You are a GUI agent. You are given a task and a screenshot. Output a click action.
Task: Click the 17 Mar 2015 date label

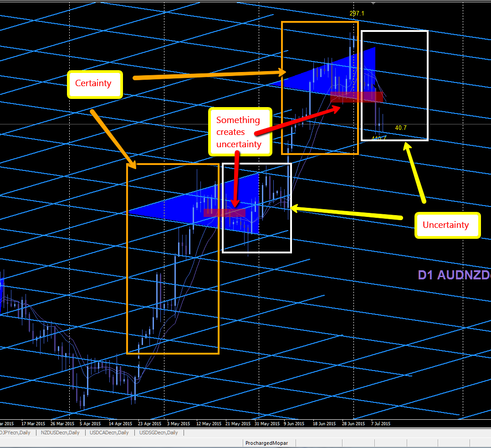click(x=33, y=423)
